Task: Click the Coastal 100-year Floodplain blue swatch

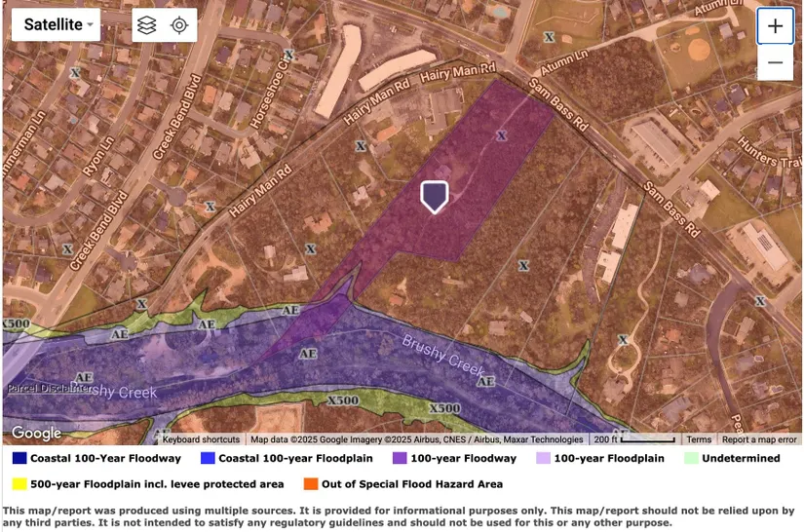Action: (x=207, y=458)
